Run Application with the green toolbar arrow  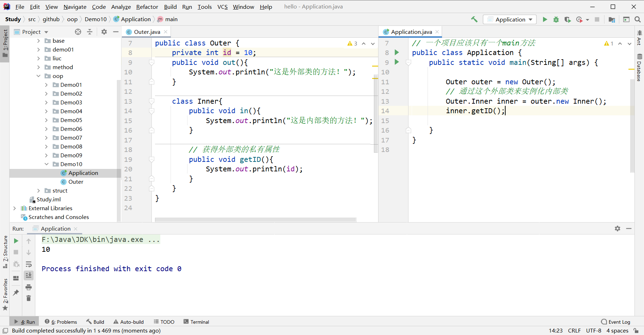pyautogui.click(x=545, y=19)
